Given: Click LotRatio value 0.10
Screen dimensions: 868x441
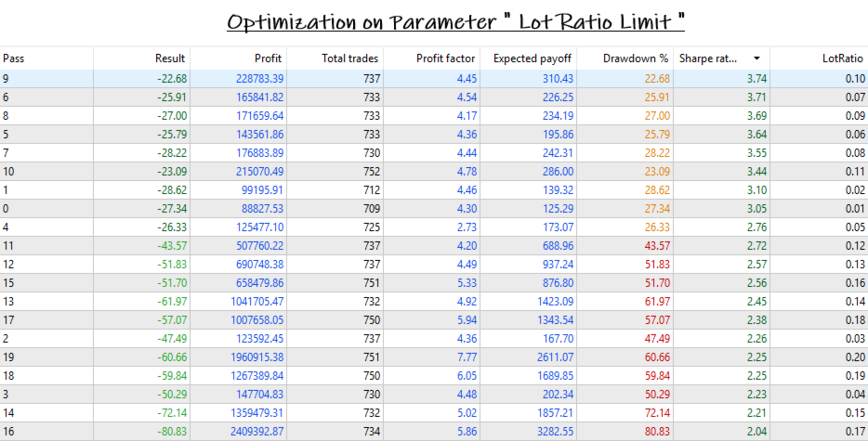Looking at the screenshot, I should [855, 79].
